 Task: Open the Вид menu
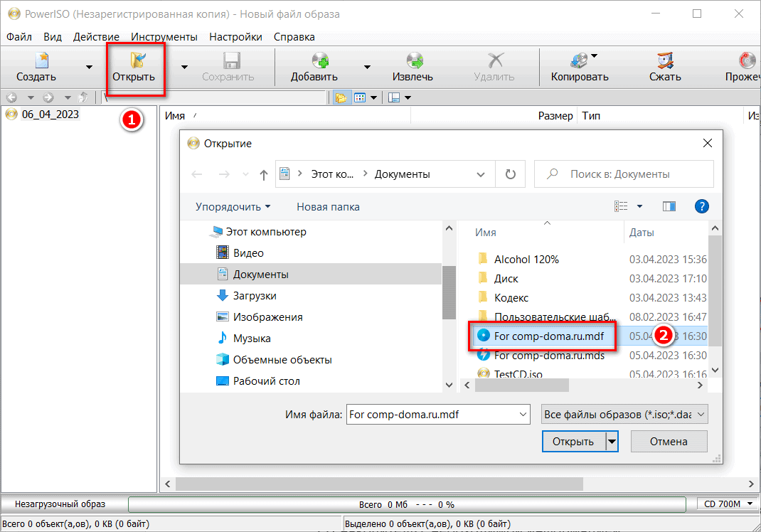(53, 37)
